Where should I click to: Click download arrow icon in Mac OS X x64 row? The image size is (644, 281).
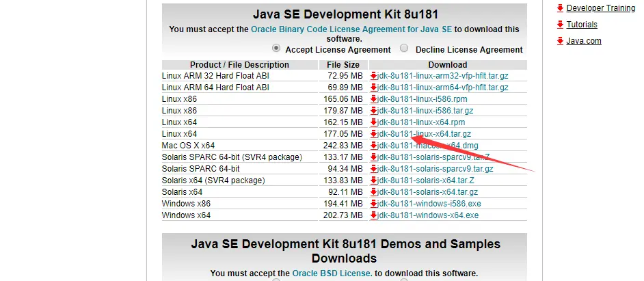point(373,146)
